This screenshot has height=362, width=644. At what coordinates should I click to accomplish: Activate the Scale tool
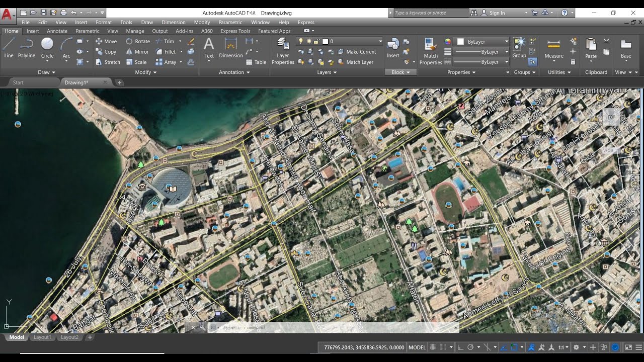tap(136, 62)
